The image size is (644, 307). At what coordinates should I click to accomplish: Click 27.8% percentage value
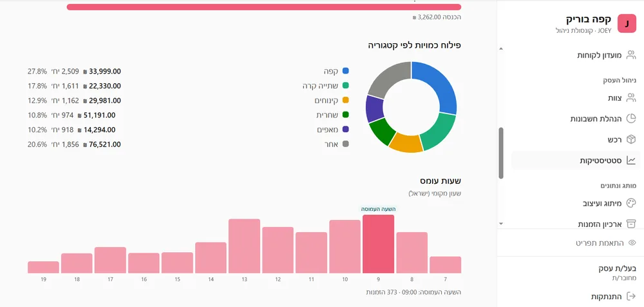pos(37,71)
